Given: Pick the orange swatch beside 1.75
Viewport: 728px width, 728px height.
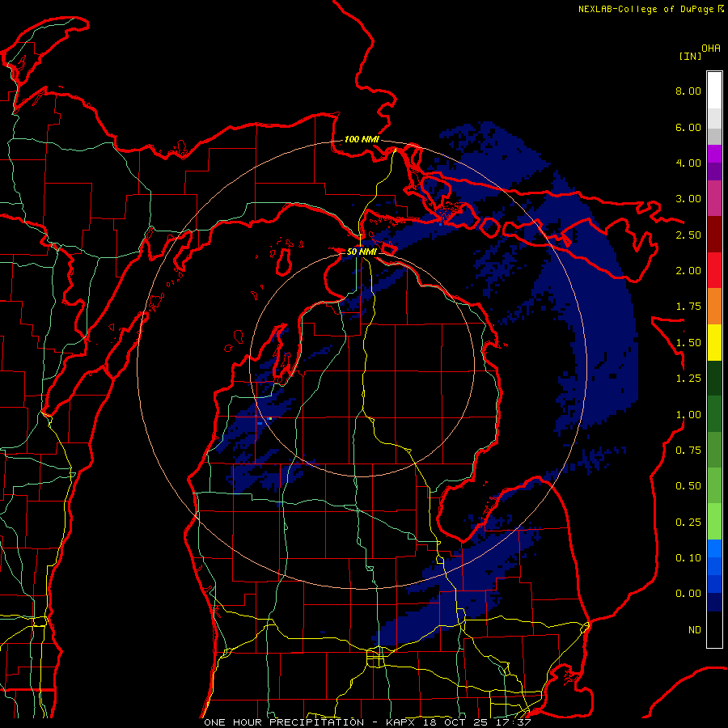Looking at the screenshot, I should tap(714, 307).
